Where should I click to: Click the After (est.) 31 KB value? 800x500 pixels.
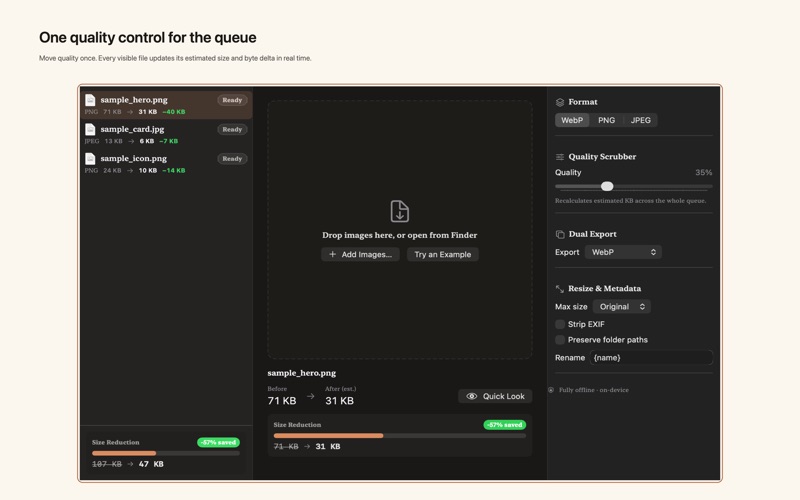pos(339,401)
